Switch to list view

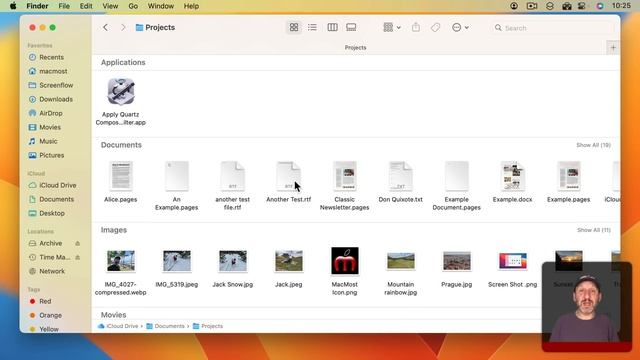pos(312,27)
